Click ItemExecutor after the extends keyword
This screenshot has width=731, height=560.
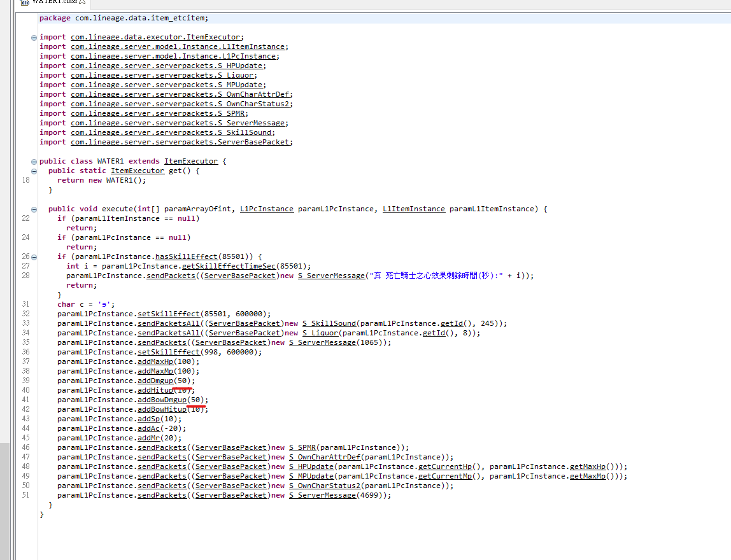pos(190,161)
